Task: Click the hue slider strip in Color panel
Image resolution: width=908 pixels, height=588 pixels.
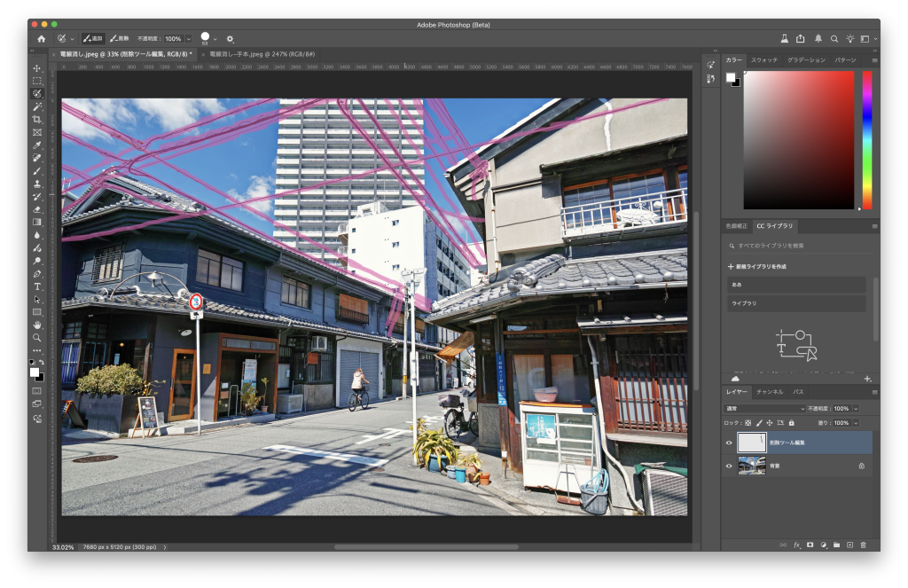Action: click(x=866, y=139)
